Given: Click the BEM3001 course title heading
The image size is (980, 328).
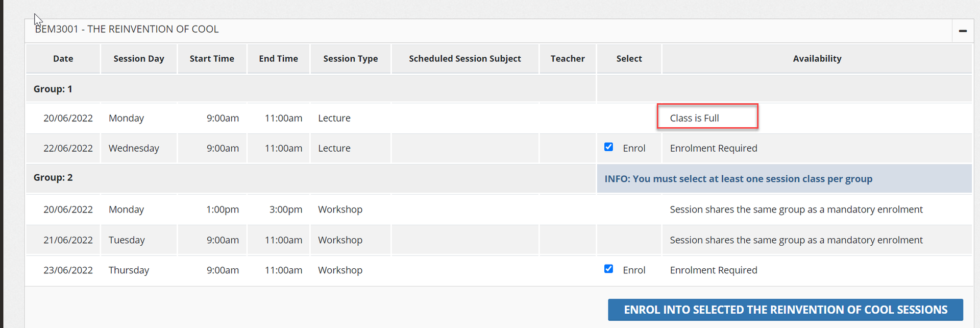Looking at the screenshot, I should 127,29.
